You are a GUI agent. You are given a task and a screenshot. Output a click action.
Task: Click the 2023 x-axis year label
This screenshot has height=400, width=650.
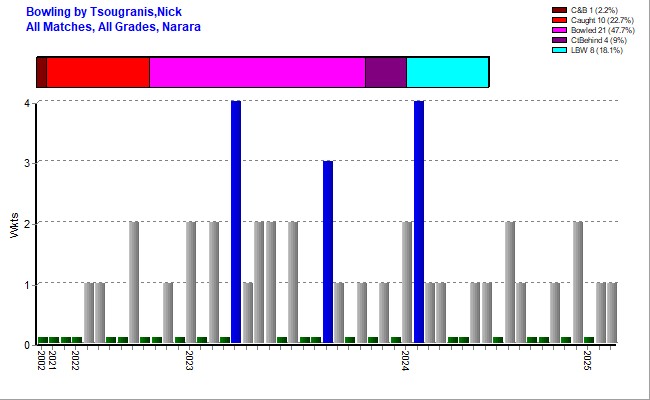(x=189, y=360)
